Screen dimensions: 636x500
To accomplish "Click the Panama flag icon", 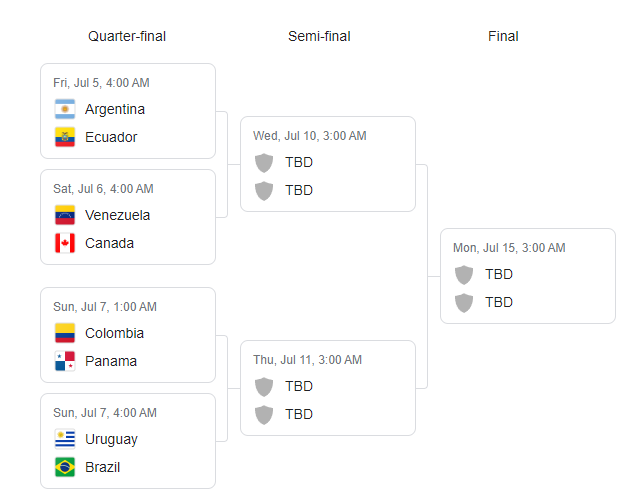I will click(x=65, y=361).
